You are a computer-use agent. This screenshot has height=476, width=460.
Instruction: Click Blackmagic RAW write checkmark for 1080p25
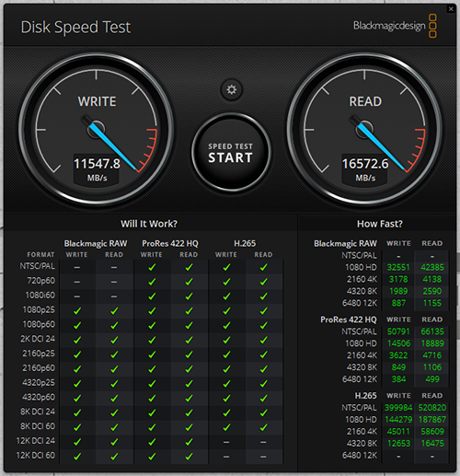click(77, 311)
